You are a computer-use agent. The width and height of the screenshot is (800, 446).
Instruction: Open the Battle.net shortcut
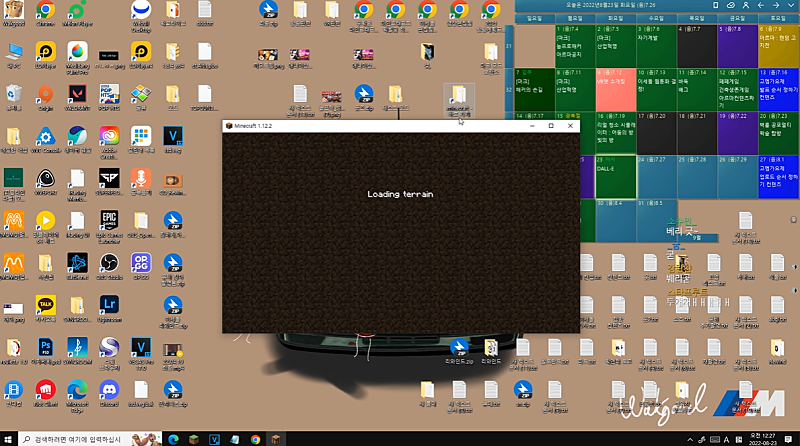77,267
